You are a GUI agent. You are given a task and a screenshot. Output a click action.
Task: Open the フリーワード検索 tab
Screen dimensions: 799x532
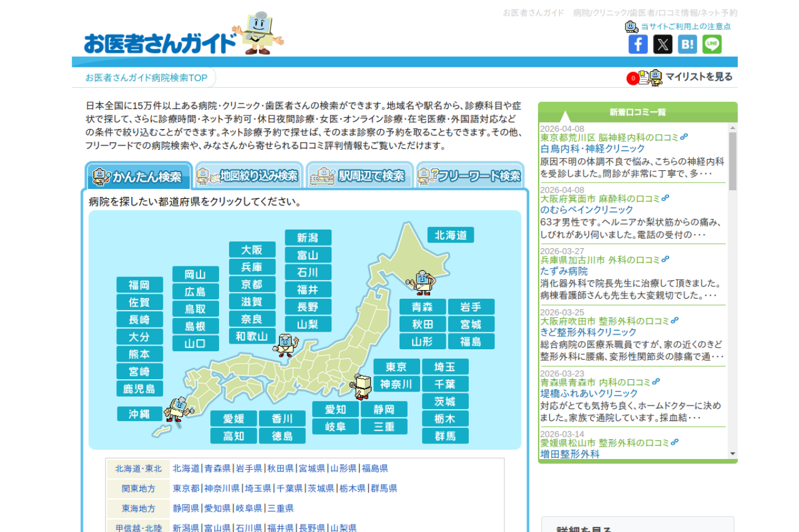(x=470, y=176)
